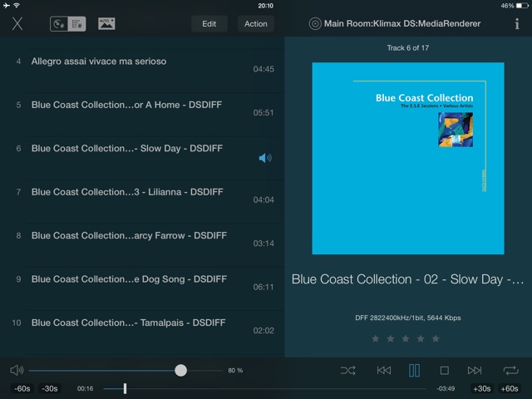Select track 7 Lilianna - DSDIFF
Screen dimensions: 532x399
tap(142, 201)
